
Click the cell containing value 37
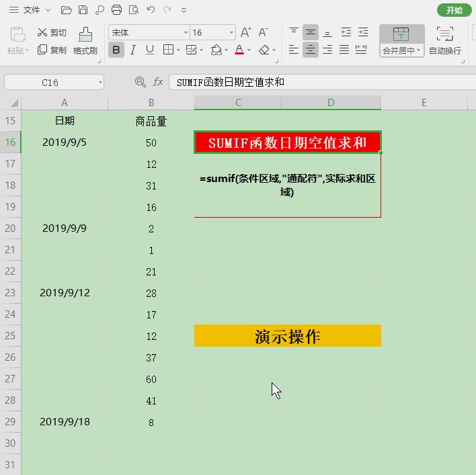151,357
